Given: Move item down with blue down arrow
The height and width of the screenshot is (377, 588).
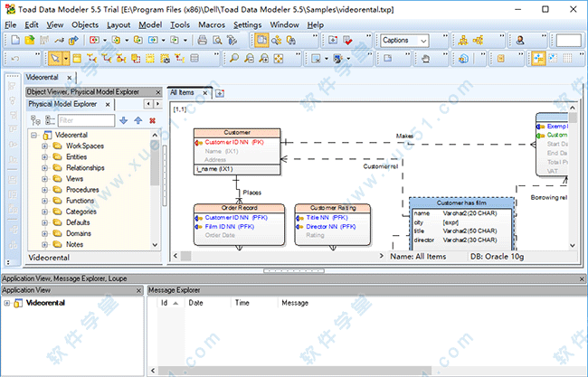Looking at the screenshot, I should tap(123, 120).
